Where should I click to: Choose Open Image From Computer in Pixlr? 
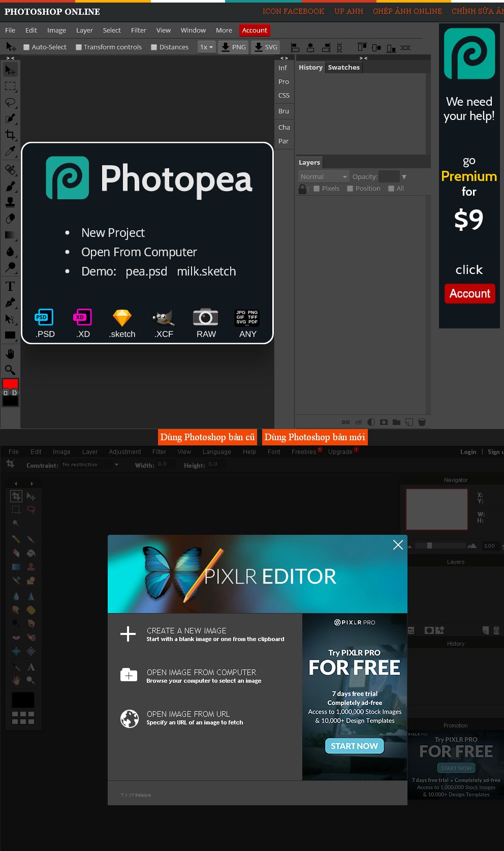coord(191,676)
